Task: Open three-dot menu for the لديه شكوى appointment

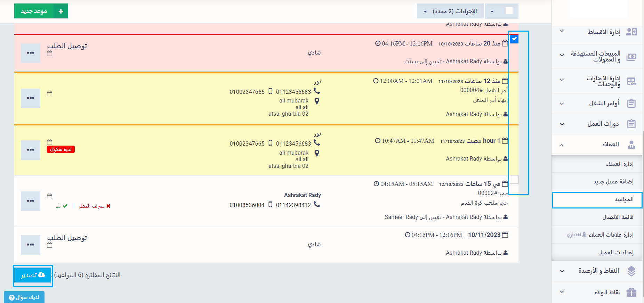Action: [x=31, y=150]
